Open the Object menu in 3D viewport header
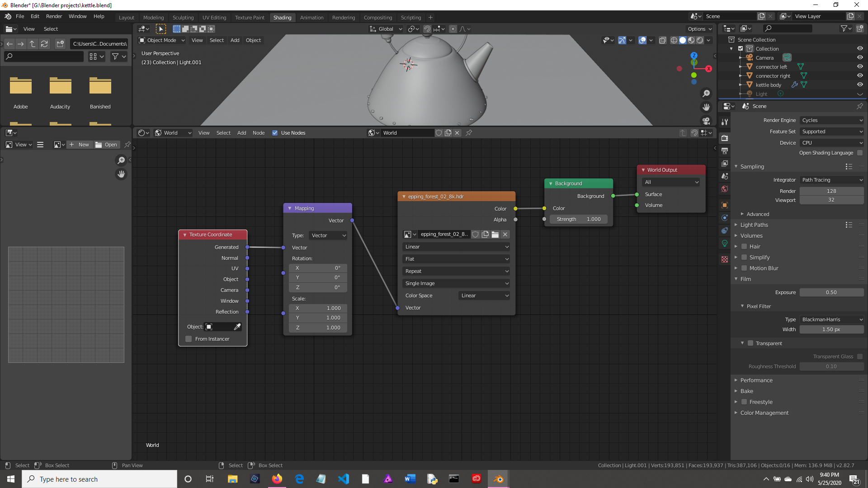Screen dimensions: 868x488 click(253, 40)
